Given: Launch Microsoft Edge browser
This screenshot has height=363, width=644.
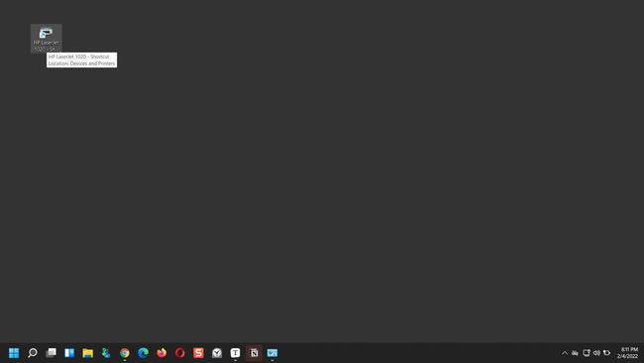Looking at the screenshot, I should tap(143, 353).
